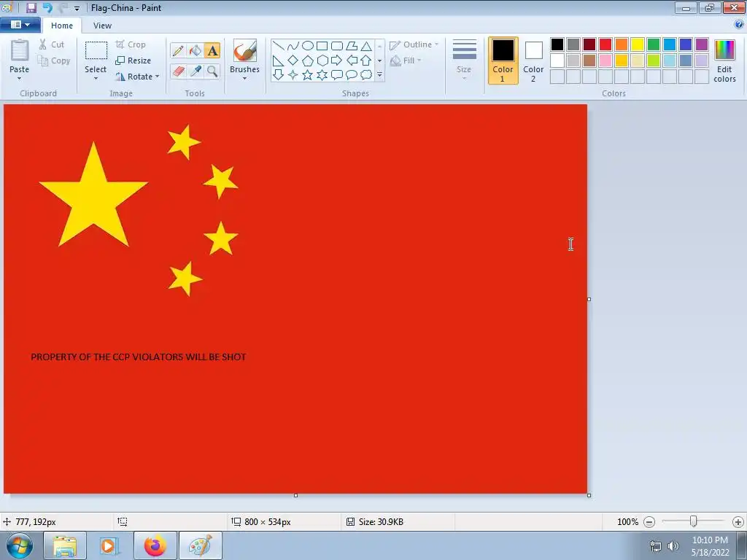Choose the Five-point star shape

308,75
